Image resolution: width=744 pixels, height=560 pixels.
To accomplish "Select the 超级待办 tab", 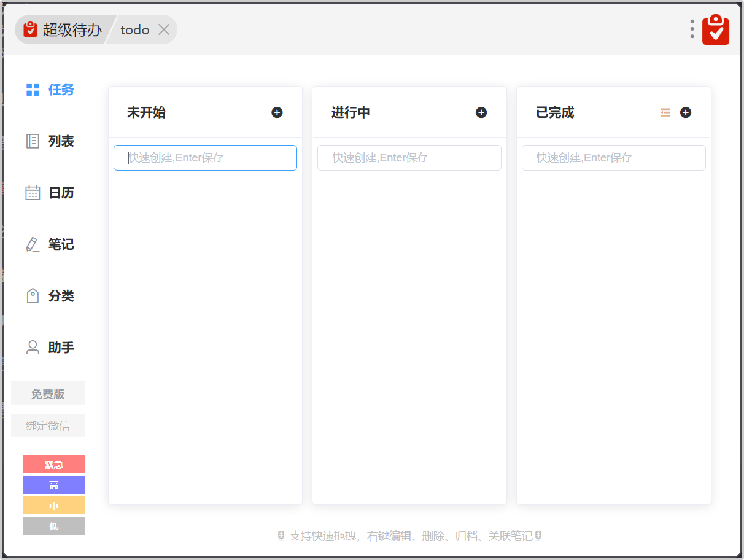I will 63,29.
